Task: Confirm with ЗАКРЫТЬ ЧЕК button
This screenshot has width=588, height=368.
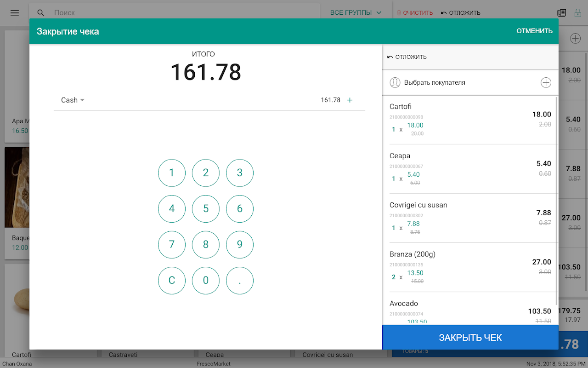Action: point(470,338)
